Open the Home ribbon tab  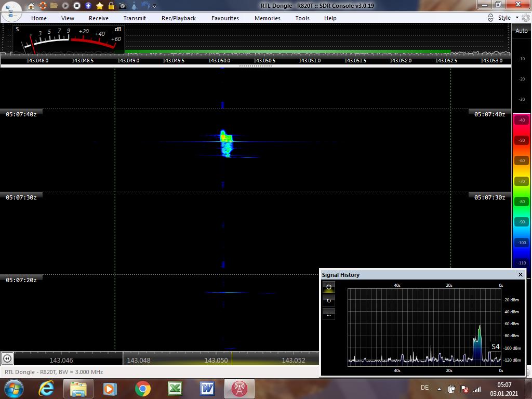click(x=39, y=18)
